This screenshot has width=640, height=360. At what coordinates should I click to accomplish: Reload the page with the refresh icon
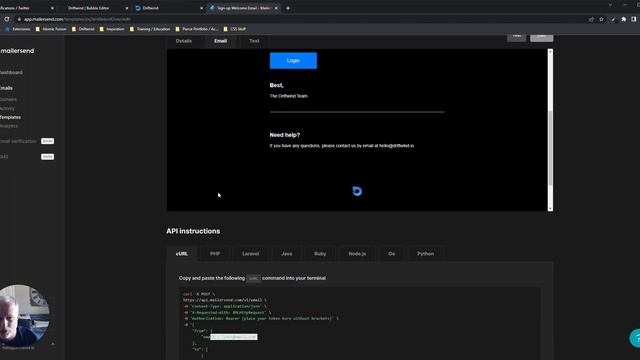click(x=7, y=19)
